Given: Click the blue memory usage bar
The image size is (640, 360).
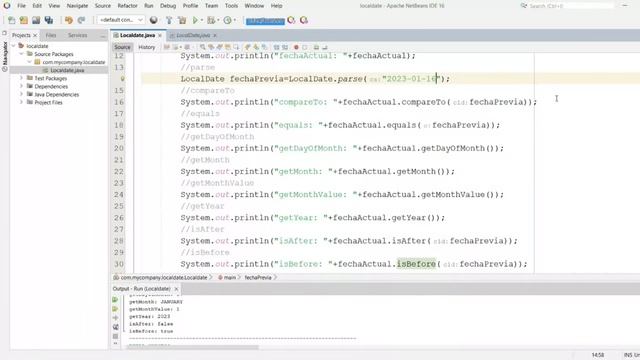Looking at the screenshot, I should (x=265, y=20).
